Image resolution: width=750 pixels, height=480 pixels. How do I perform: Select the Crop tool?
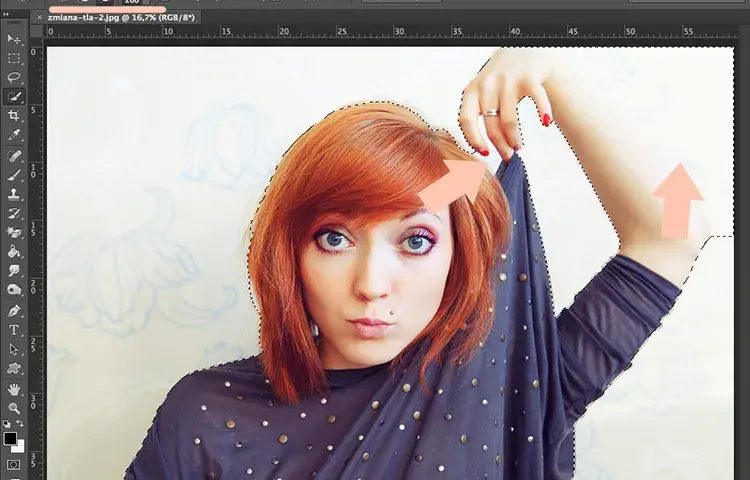pyautogui.click(x=14, y=116)
